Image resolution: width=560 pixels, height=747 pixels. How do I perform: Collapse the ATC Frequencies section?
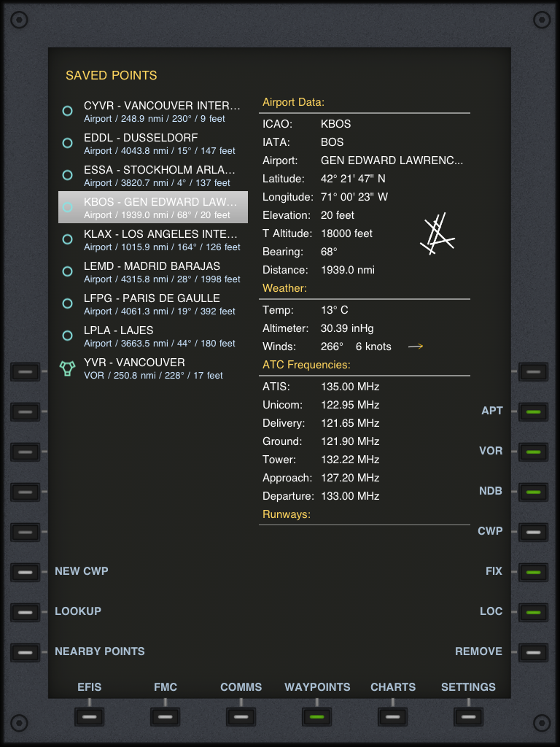click(306, 365)
